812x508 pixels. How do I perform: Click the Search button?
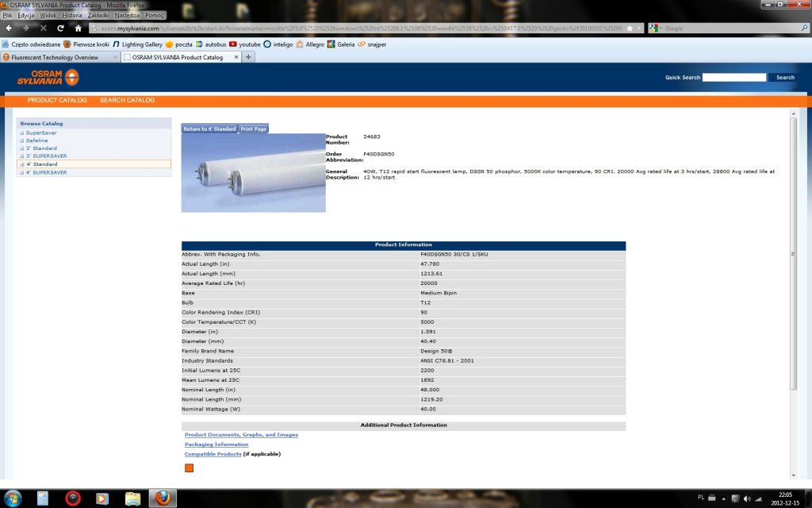(785, 77)
